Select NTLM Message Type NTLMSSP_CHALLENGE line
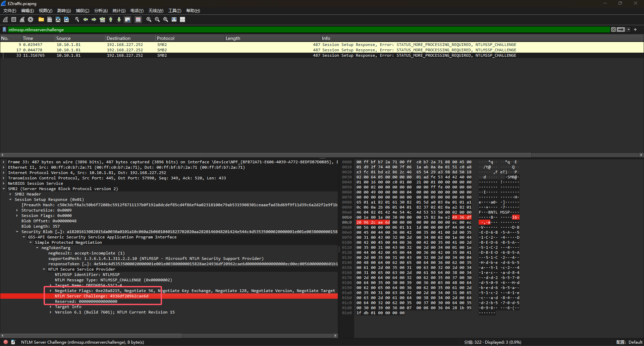 coord(113,280)
